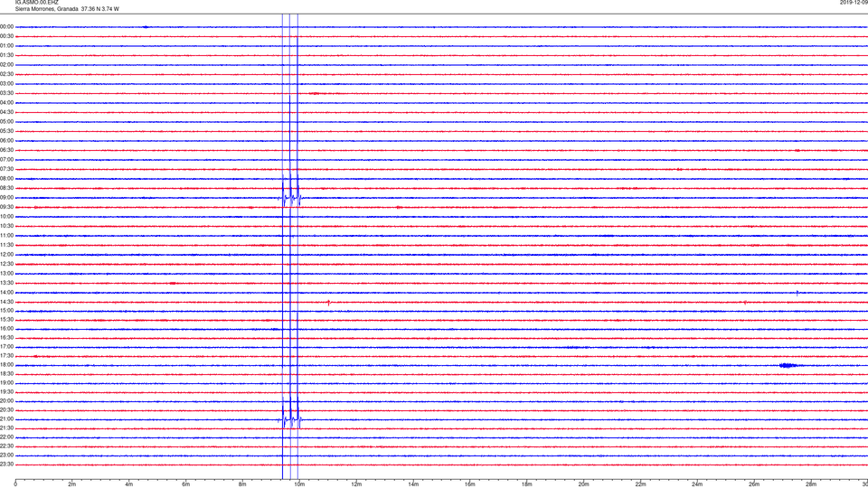Click the '2m' x-axis tick label

(x=72, y=484)
